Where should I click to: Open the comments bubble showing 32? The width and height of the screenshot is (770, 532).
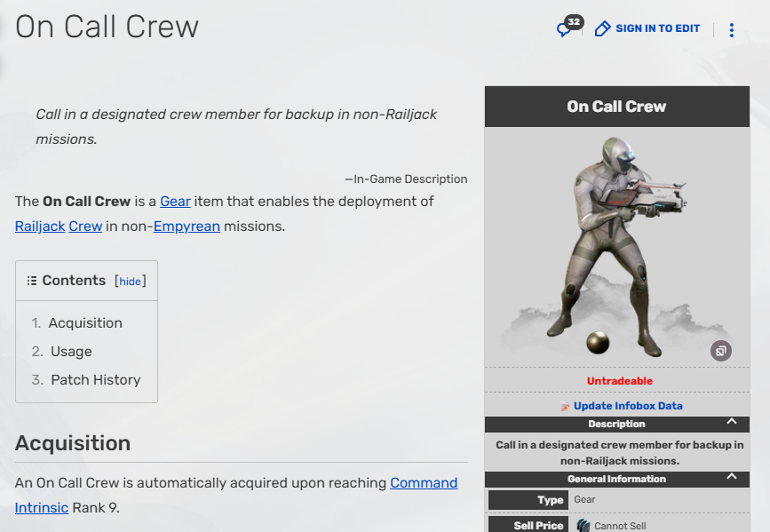click(566, 28)
